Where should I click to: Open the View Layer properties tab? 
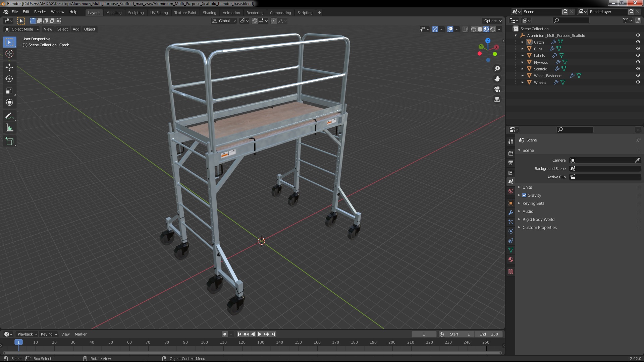pos(511,172)
